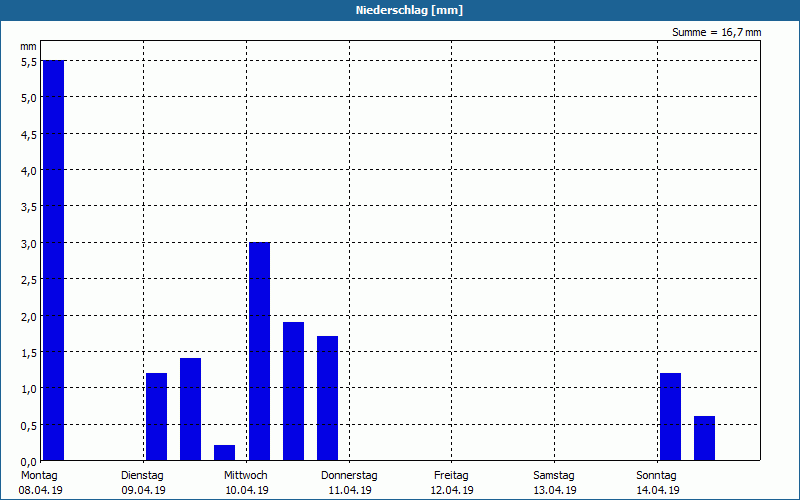800x500 pixels.
Task: Click the 13.04.19 date label
Action: pyautogui.click(x=555, y=490)
